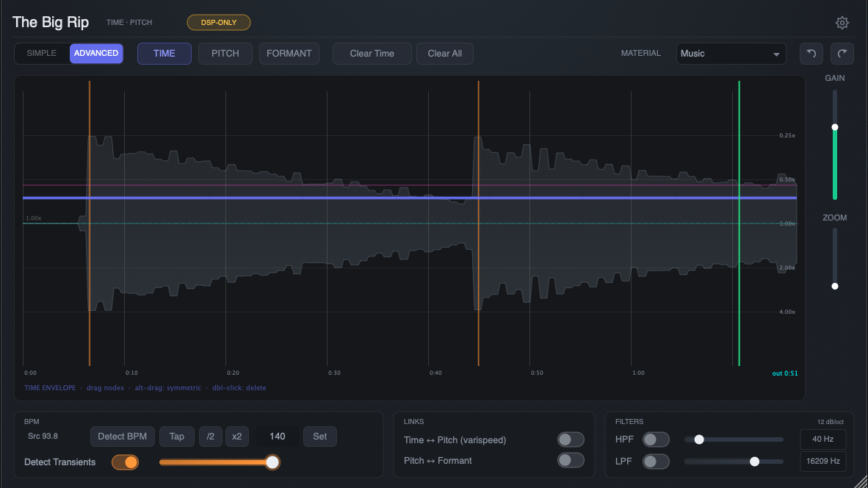Click the '4.00x' scale label

(x=787, y=312)
